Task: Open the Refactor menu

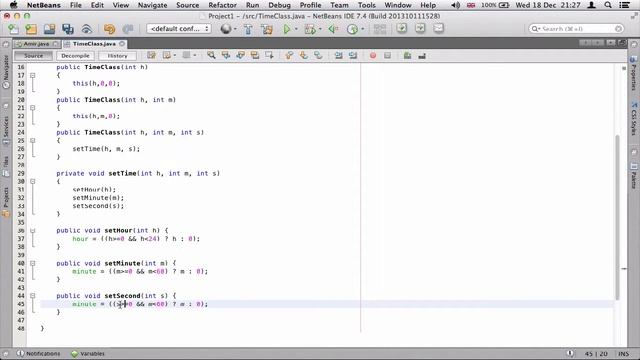Action: [x=222, y=5]
